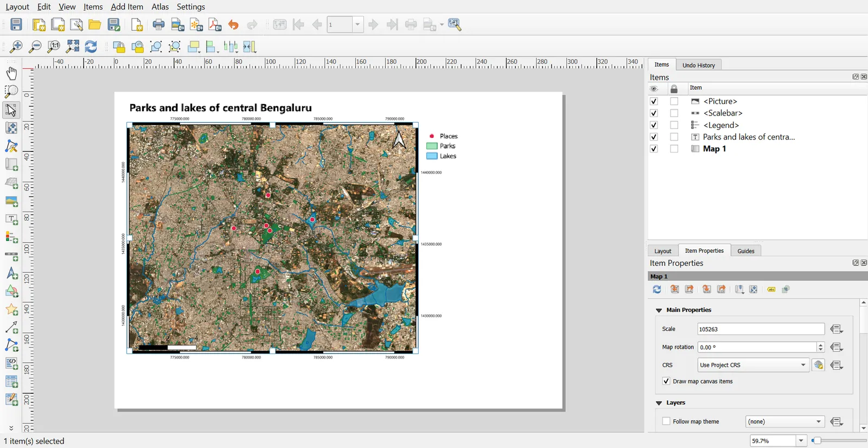Click Update map preview in Item Properties

[657, 289]
